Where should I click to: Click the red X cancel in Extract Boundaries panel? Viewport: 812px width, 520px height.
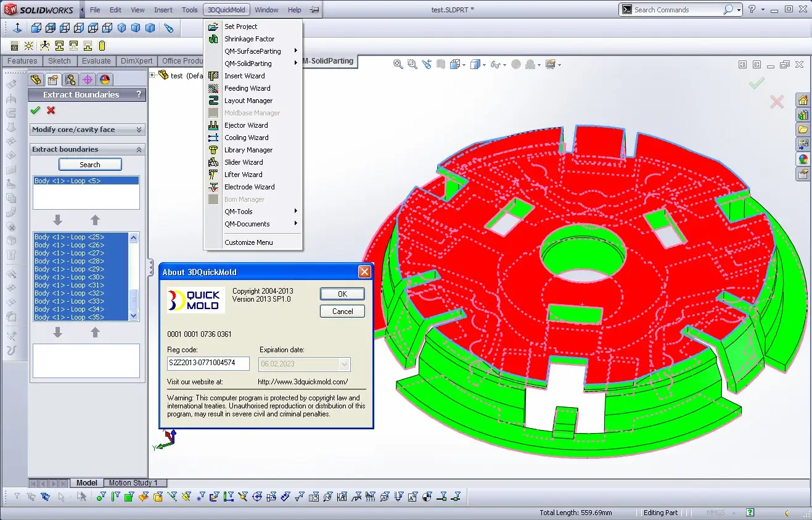(51, 110)
